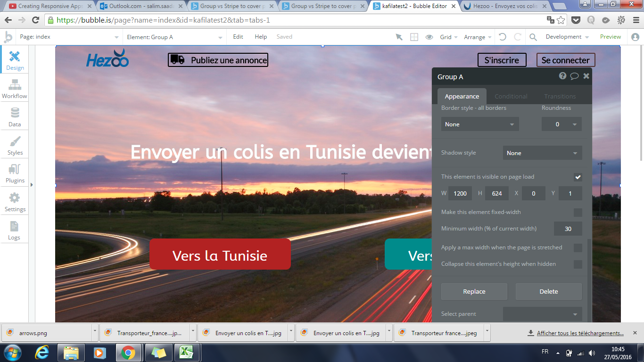Check 'Collapse this element's height when hidden'
The width and height of the screenshot is (644, 362).
578,264
